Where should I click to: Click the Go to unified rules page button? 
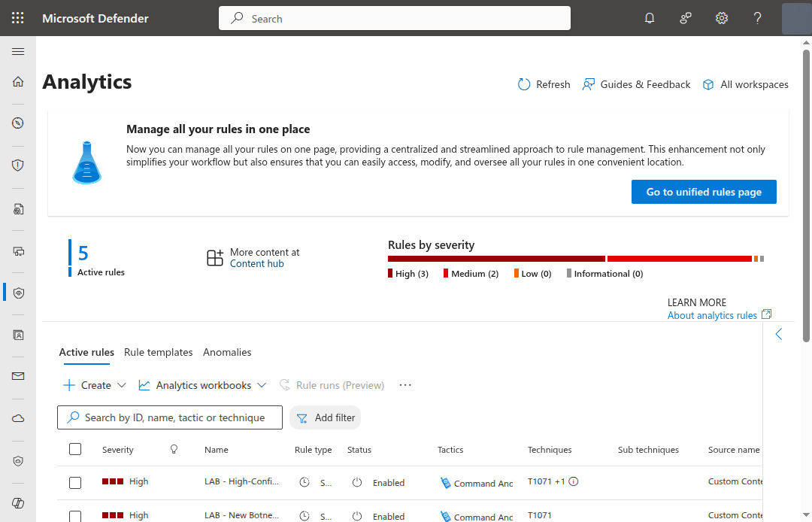[704, 192]
